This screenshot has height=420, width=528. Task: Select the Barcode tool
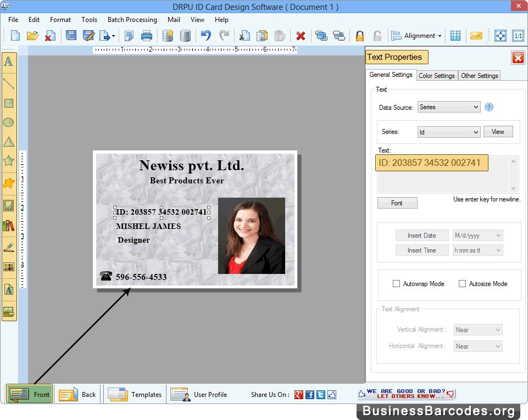[x=9, y=267]
